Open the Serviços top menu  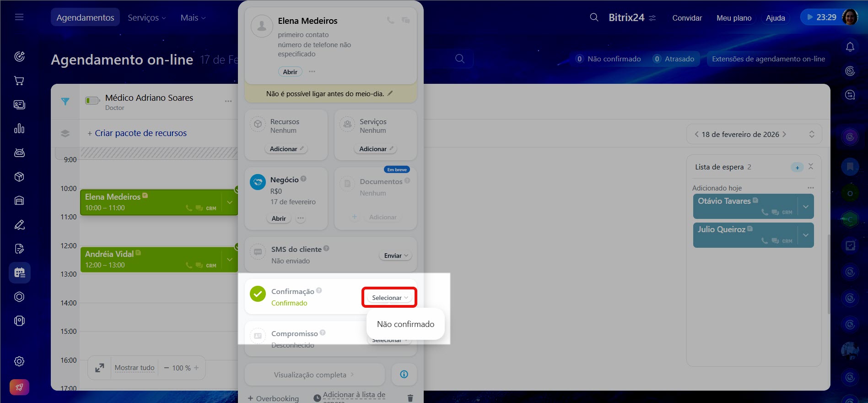click(146, 17)
